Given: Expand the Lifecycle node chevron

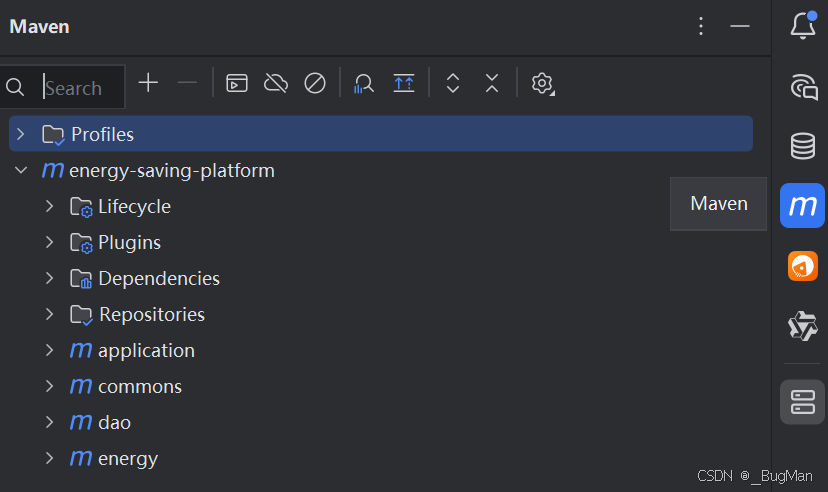Looking at the screenshot, I should point(49,206).
